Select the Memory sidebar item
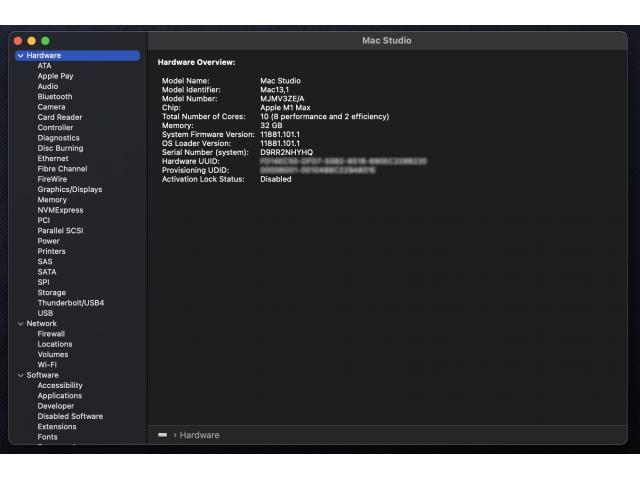Image resolution: width=640 pixels, height=480 pixels. (52, 200)
